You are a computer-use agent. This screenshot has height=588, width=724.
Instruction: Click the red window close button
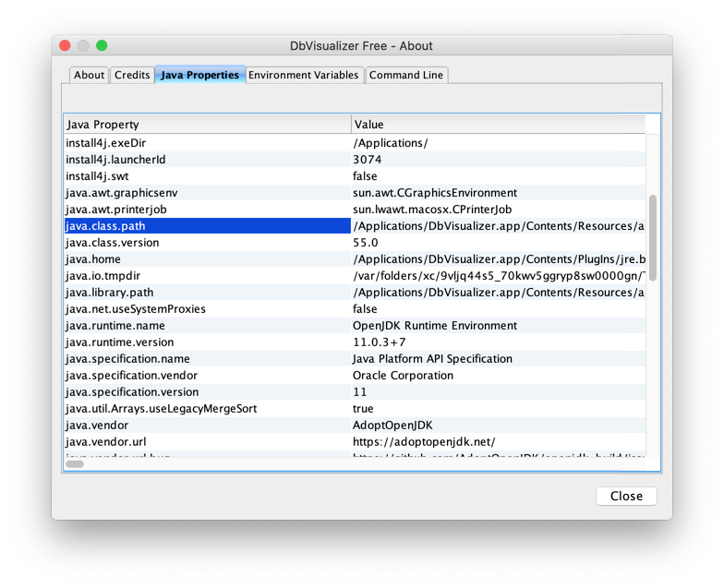coord(65,45)
